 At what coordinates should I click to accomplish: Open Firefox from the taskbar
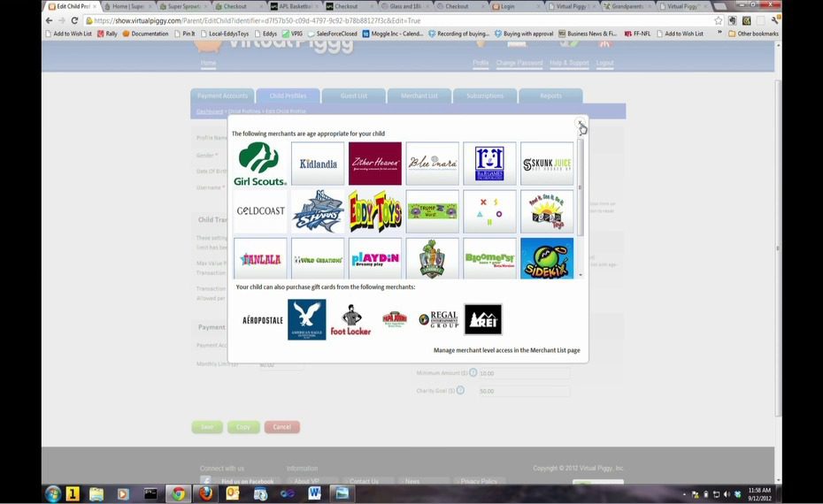[x=205, y=493]
